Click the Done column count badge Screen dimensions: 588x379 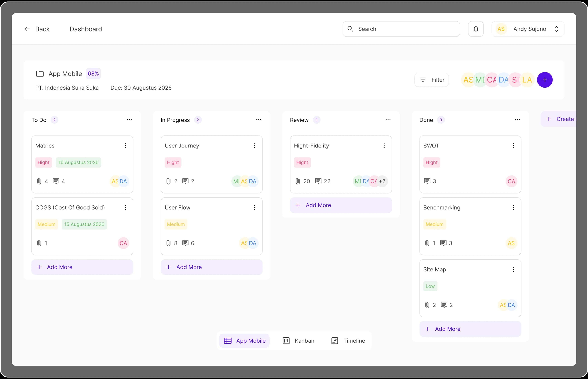(441, 120)
